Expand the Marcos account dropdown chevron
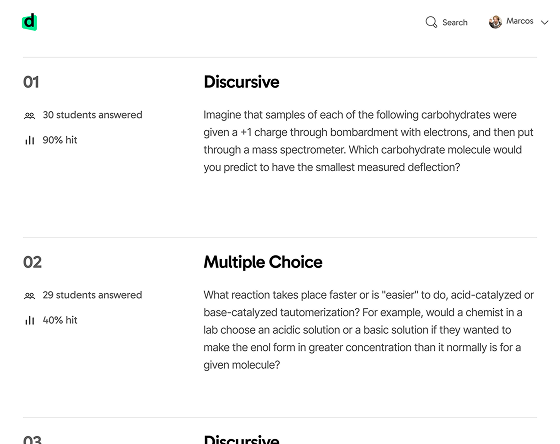Image resolution: width=560 pixels, height=444 pixels. 545,23
